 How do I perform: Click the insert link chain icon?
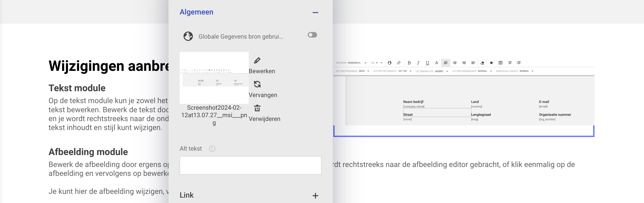coord(399,63)
